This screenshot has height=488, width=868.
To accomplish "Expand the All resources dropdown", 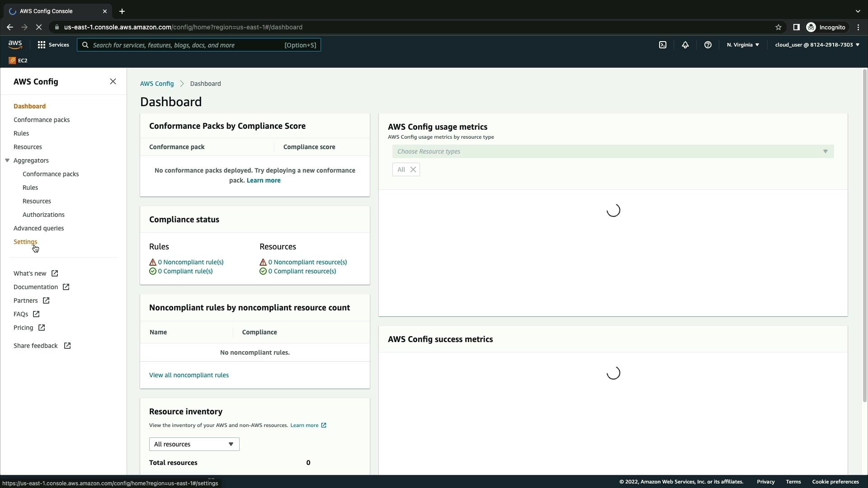I will [194, 444].
